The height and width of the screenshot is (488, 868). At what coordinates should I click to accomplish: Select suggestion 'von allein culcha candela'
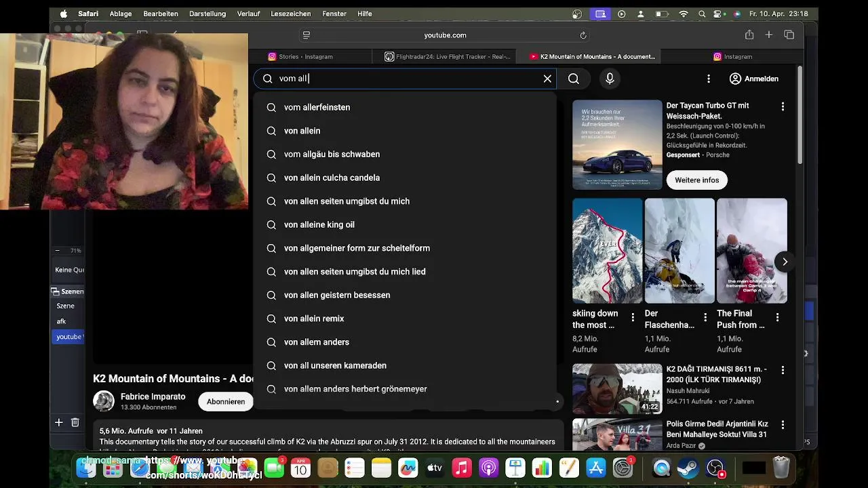404,178
